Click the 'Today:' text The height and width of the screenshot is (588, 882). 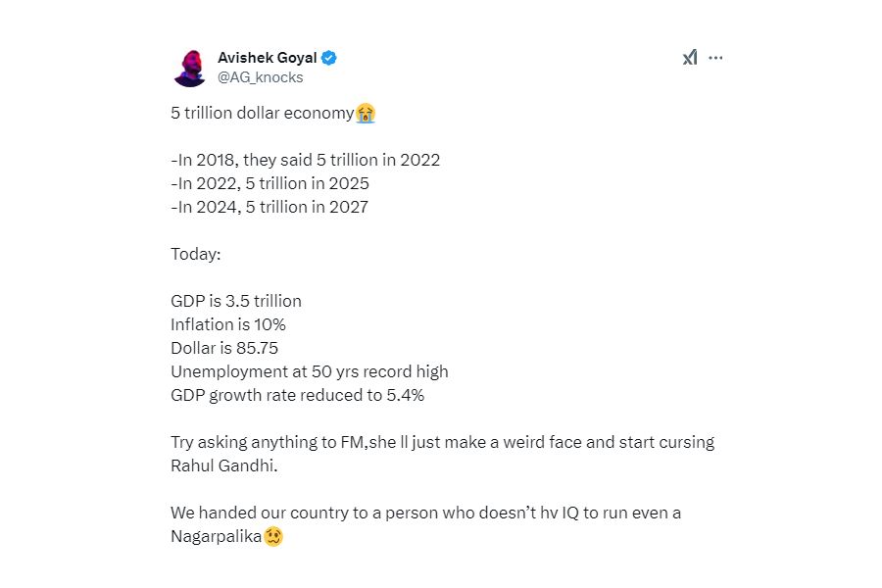click(x=196, y=254)
